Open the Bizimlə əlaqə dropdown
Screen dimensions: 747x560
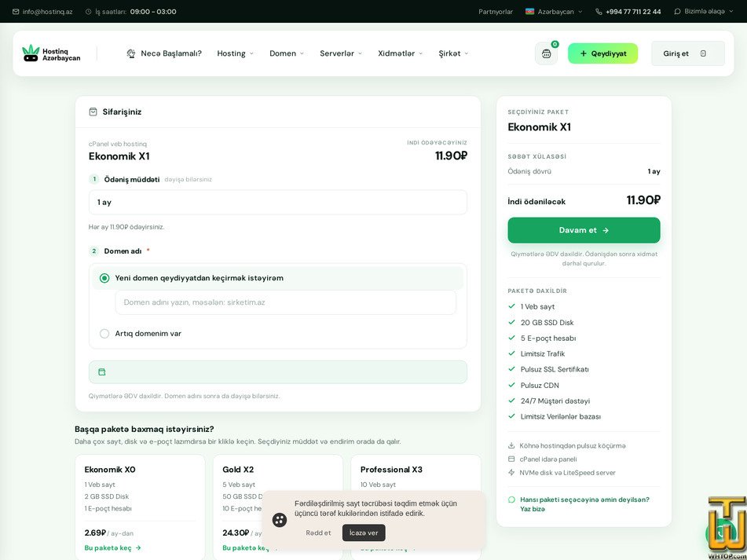coord(704,12)
